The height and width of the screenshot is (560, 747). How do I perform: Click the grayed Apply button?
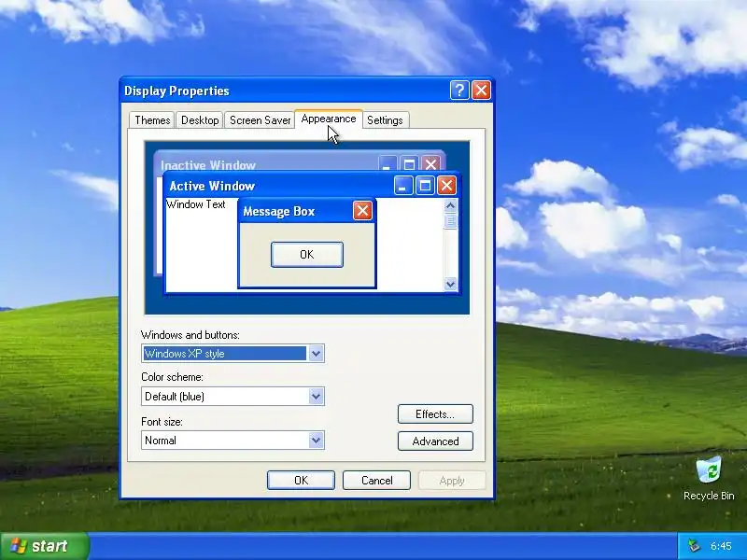(x=452, y=480)
